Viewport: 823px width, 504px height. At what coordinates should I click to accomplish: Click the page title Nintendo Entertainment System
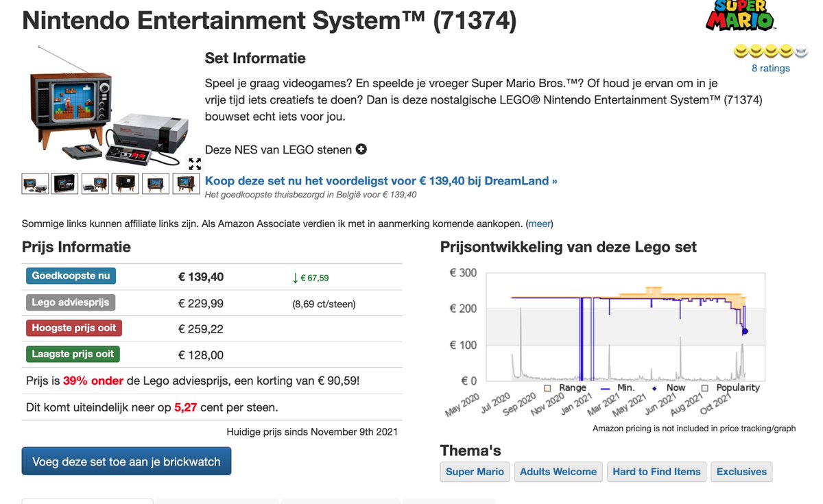[x=269, y=21]
